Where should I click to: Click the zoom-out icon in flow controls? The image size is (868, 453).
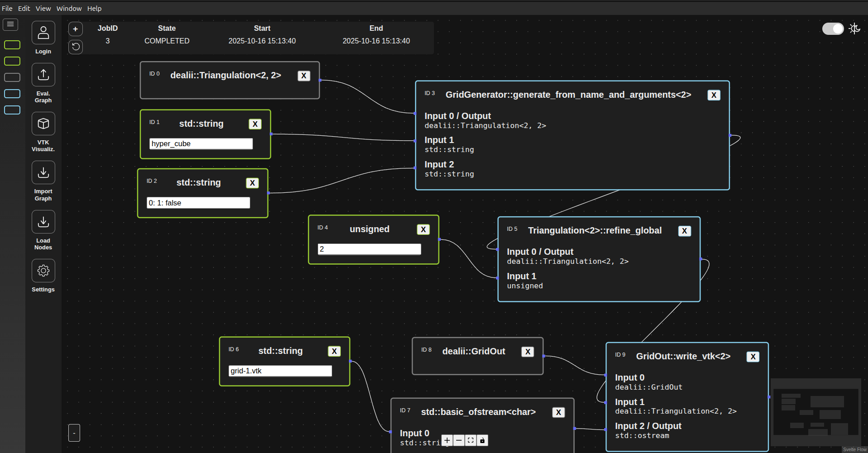click(458, 440)
